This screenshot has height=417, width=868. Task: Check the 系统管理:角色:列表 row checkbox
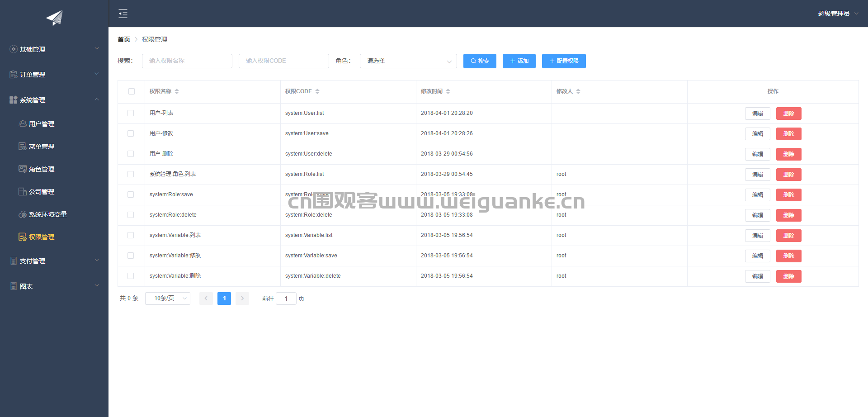[131, 174]
